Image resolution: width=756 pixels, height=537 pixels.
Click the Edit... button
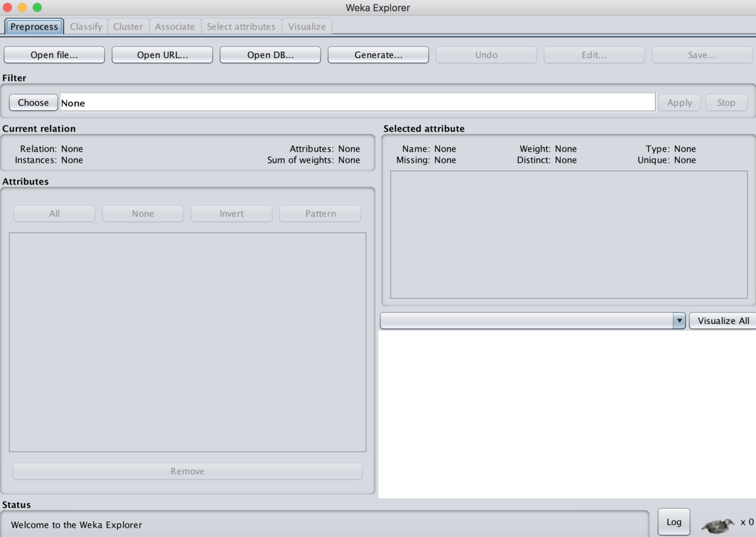coord(594,55)
